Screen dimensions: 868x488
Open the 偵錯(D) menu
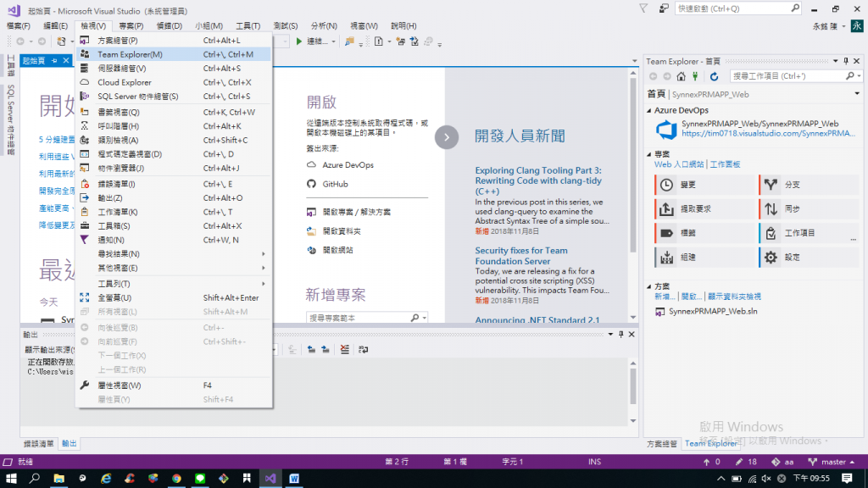[x=170, y=26]
